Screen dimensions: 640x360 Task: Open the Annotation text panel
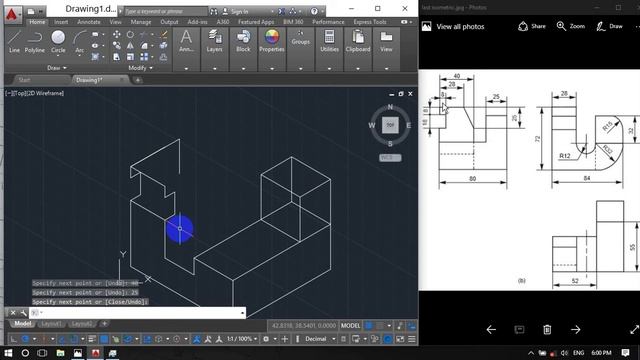pyautogui.click(x=186, y=41)
